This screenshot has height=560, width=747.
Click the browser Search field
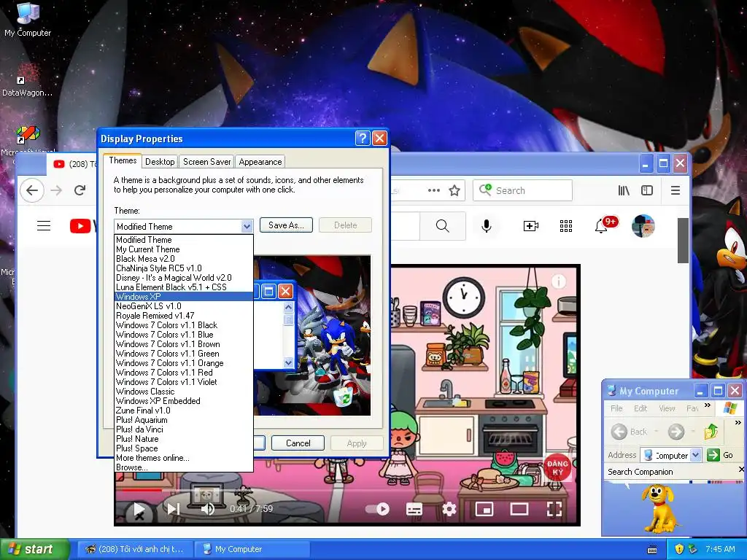(x=522, y=190)
